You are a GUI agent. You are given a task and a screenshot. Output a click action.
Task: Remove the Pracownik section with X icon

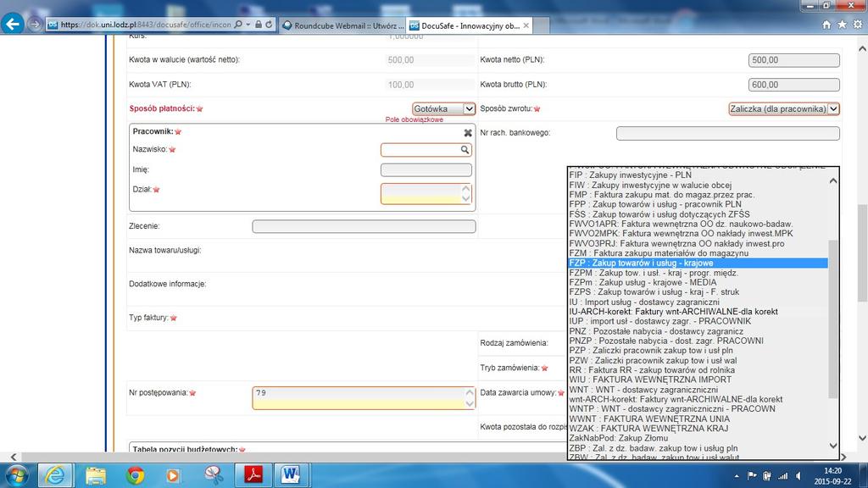click(x=468, y=133)
